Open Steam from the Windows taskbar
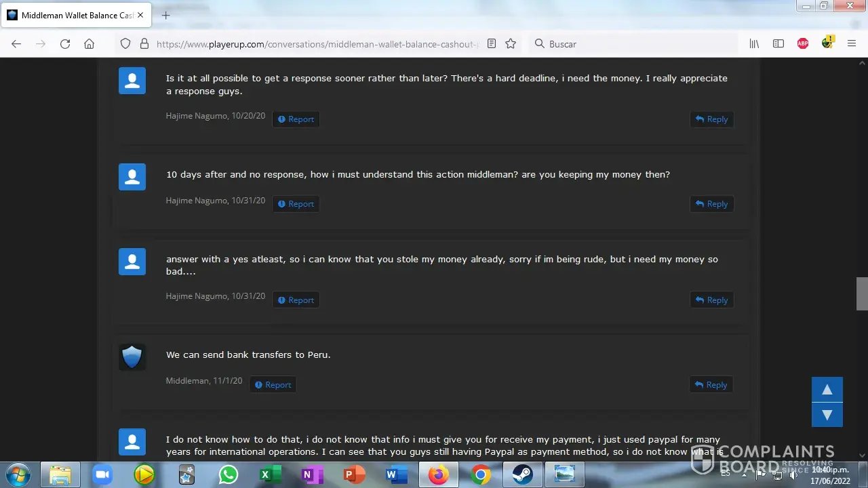 coord(522,475)
